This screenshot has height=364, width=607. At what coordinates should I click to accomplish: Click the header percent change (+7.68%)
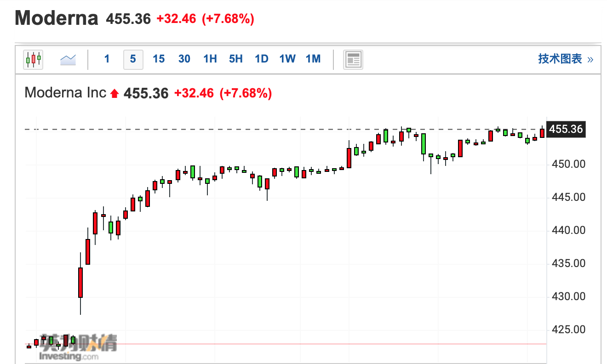tap(228, 19)
